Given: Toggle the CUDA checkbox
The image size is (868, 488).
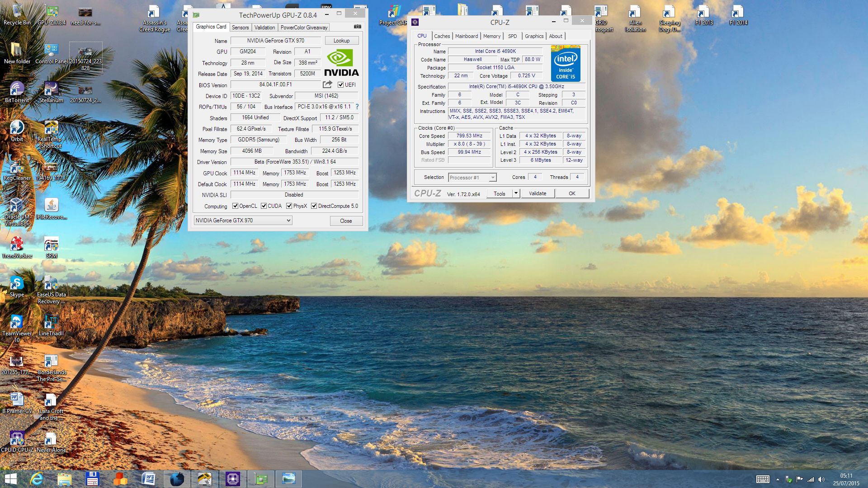Looking at the screenshot, I should [x=264, y=206].
